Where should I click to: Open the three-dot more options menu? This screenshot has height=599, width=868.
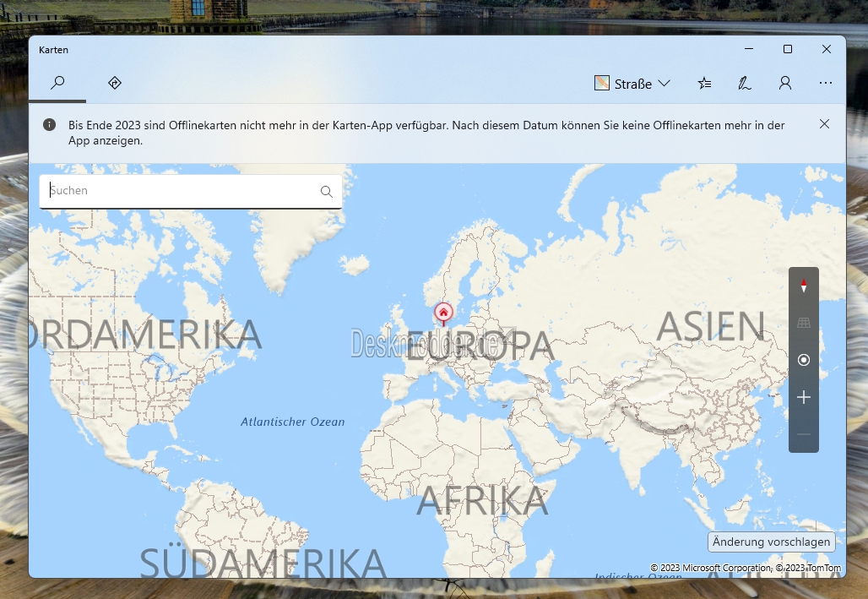coord(826,83)
